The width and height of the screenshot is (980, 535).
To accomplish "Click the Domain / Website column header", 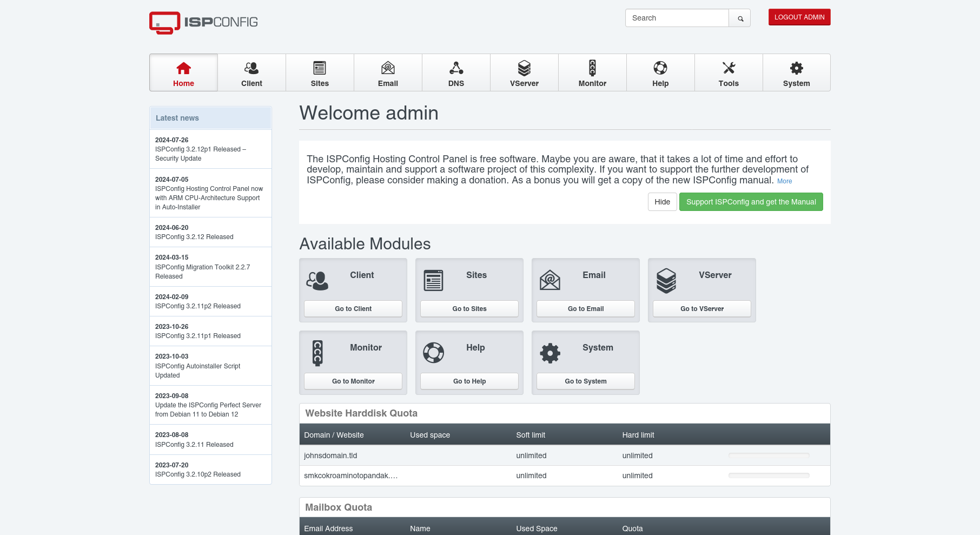I will [334, 435].
